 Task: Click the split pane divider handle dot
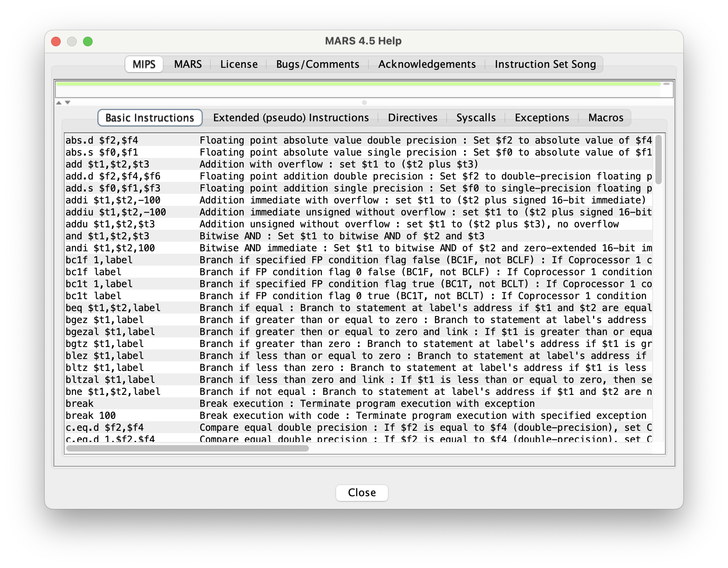(364, 103)
